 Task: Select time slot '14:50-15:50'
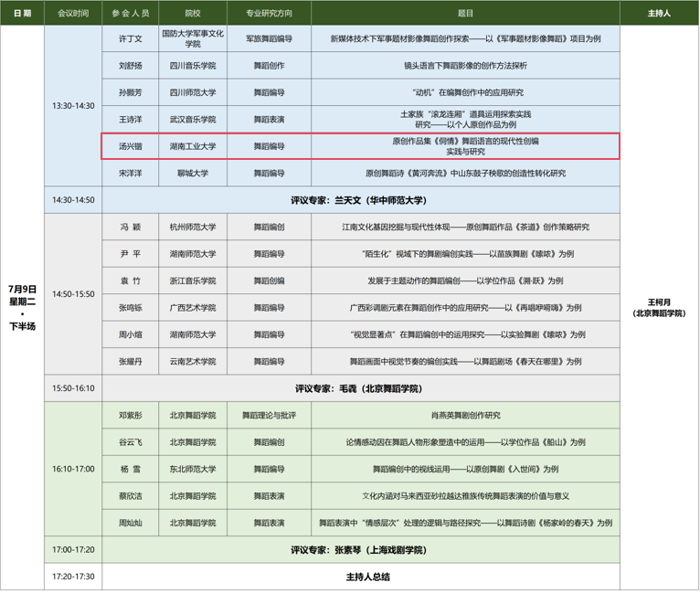click(x=73, y=294)
